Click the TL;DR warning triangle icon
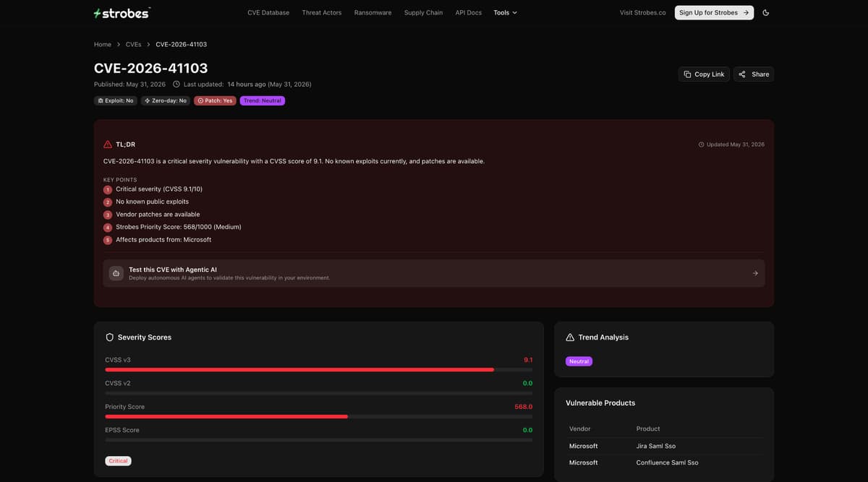The width and height of the screenshot is (868, 482). pos(108,145)
